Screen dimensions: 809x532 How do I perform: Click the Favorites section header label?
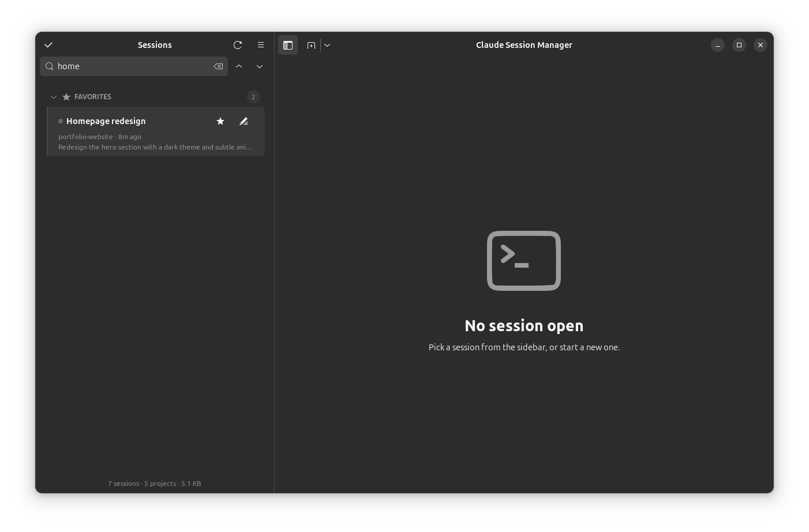pyautogui.click(x=93, y=97)
